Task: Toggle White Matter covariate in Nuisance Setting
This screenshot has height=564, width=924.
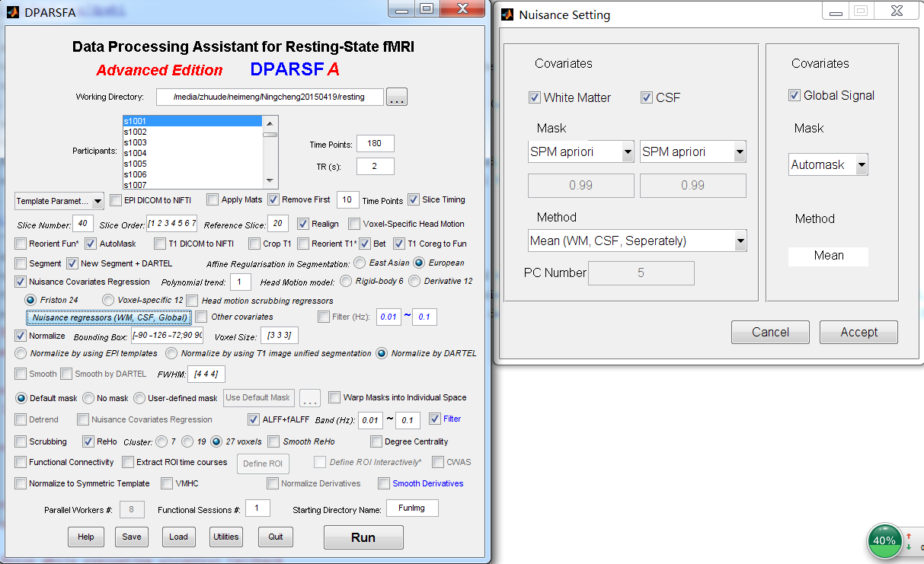Action: (x=535, y=97)
